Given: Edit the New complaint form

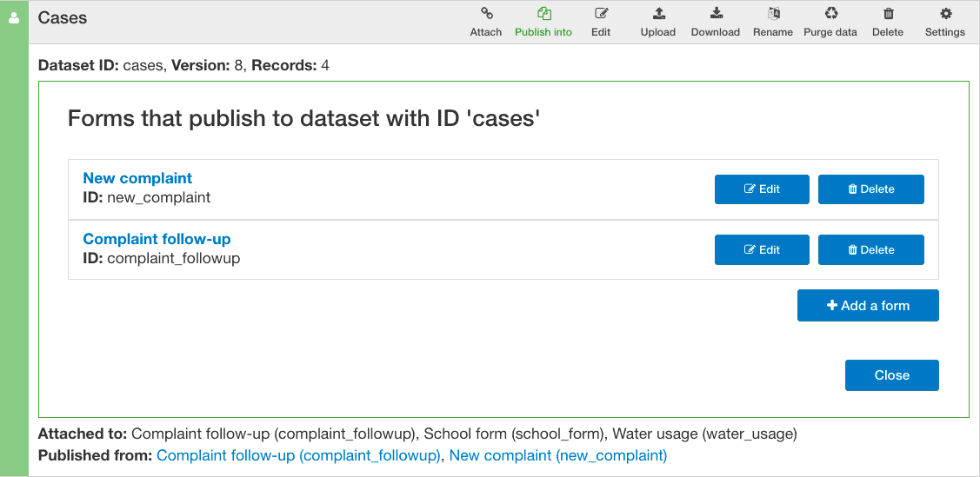Looking at the screenshot, I should tap(762, 189).
